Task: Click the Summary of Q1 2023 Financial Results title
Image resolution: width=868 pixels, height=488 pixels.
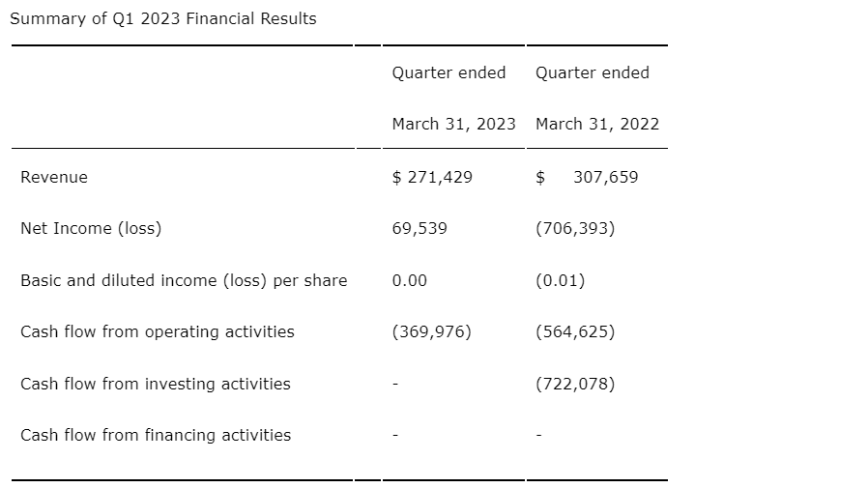Action: tap(162, 18)
